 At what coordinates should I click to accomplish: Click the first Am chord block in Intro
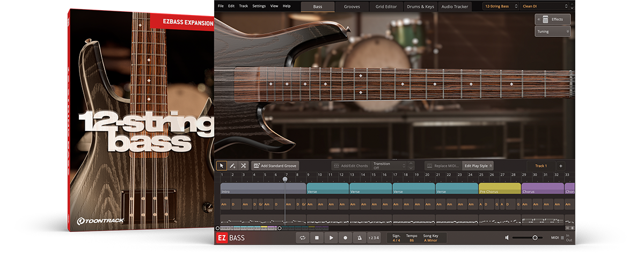pyautogui.click(x=225, y=205)
